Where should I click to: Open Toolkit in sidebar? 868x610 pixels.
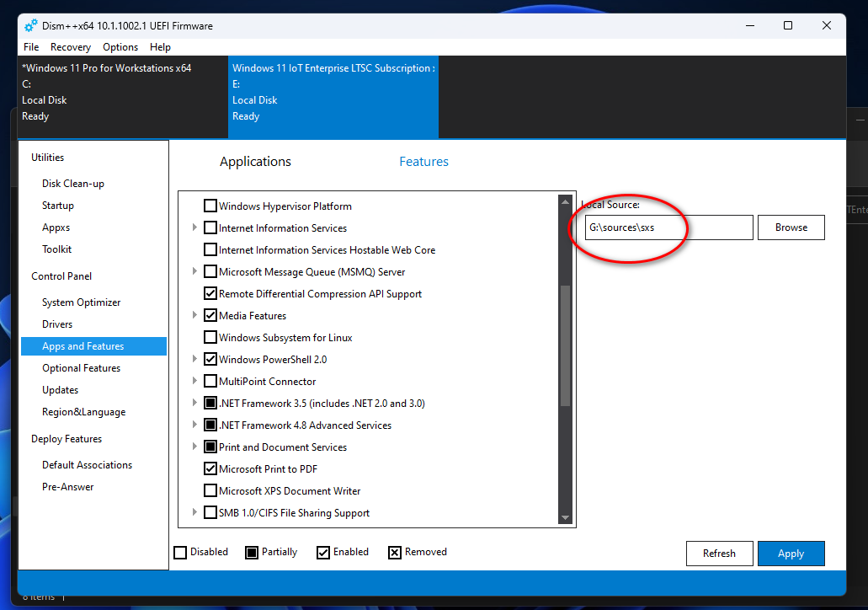tap(56, 249)
